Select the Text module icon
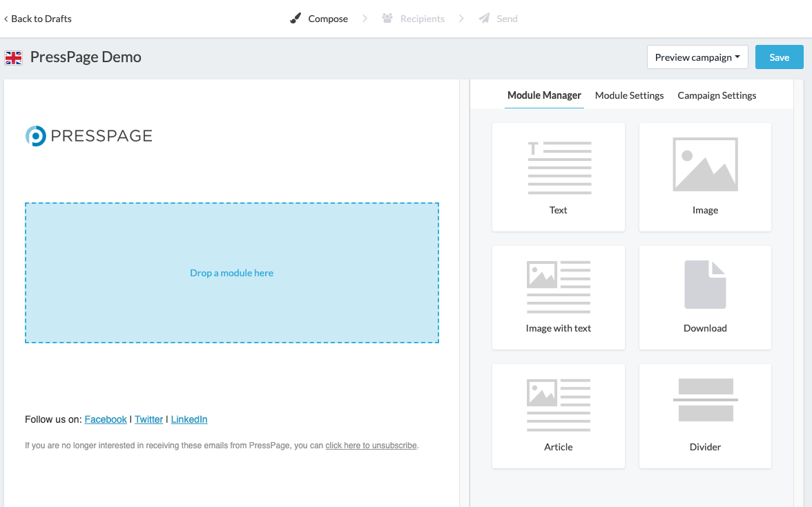This screenshot has height=507, width=812. pyautogui.click(x=558, y=164)
